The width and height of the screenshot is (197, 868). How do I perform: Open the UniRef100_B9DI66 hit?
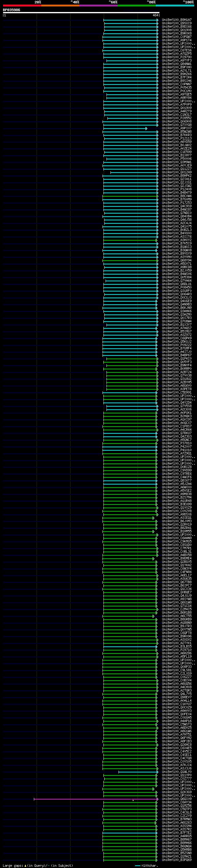point(177,26)
